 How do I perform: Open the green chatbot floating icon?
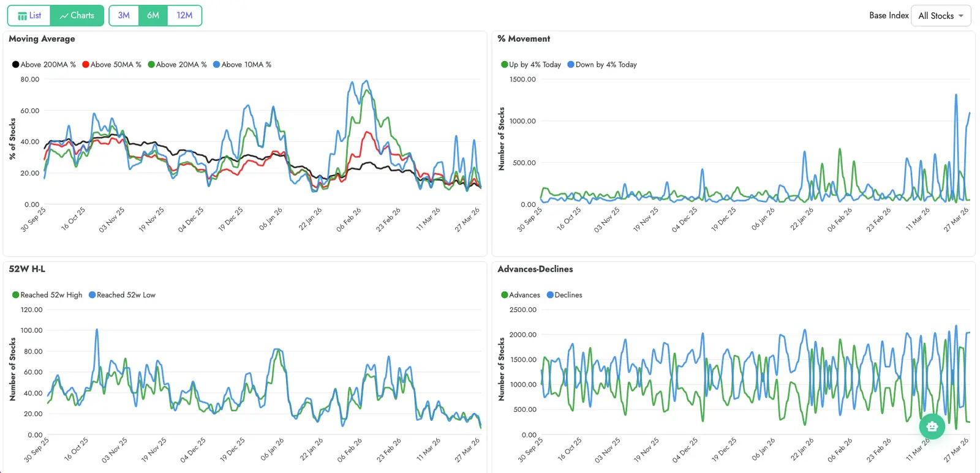932,426
